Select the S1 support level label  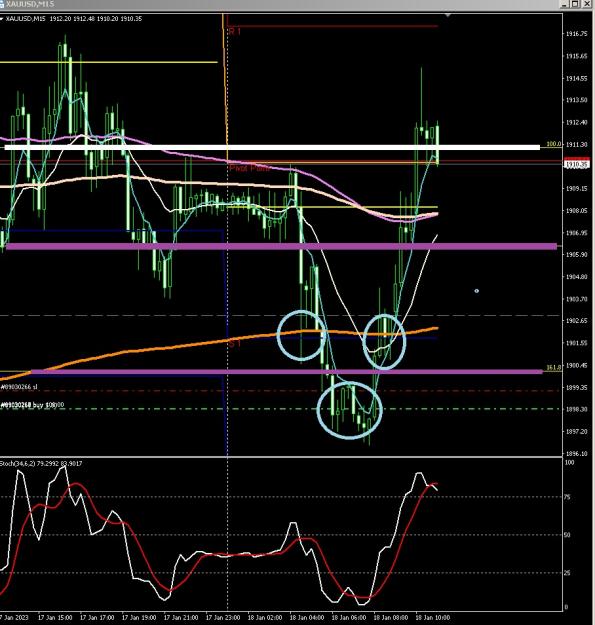pyautogui.click(x=235, y=343)
